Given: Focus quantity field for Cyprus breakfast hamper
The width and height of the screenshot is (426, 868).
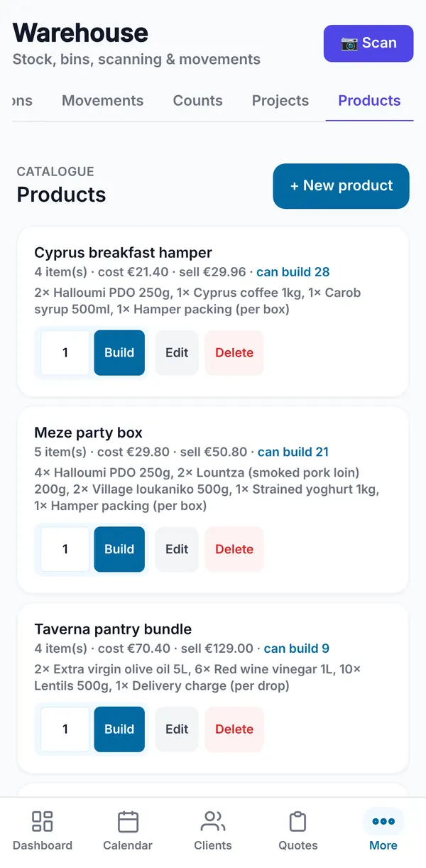Looking at the screenshot, I should 65,352.
